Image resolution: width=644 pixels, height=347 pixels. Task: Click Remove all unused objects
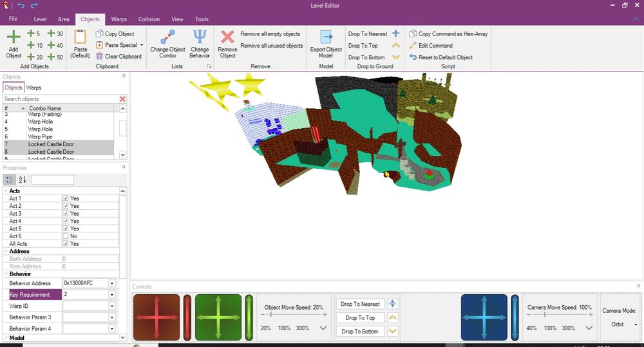272,46
